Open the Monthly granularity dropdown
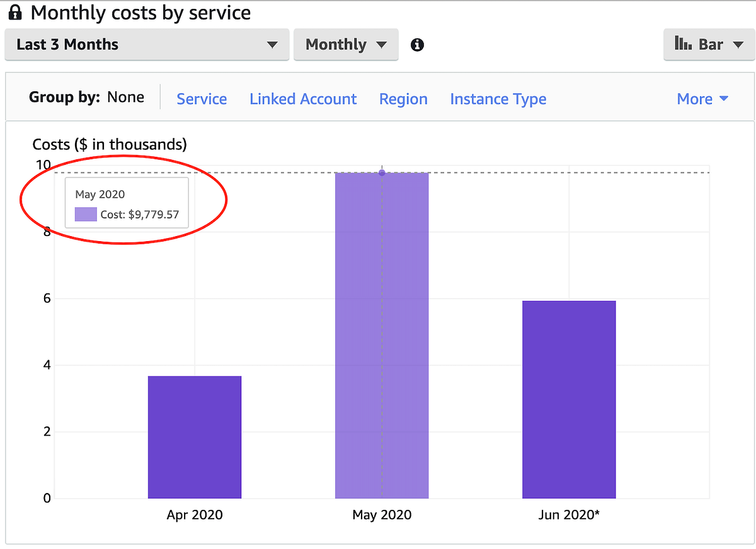This screenshot has height=549, width=756. click(x=345, y=45)
